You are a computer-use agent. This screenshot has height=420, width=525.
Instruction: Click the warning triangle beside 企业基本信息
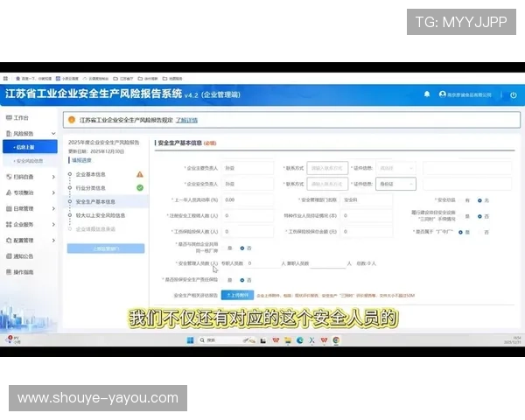[x=140, y=174]
